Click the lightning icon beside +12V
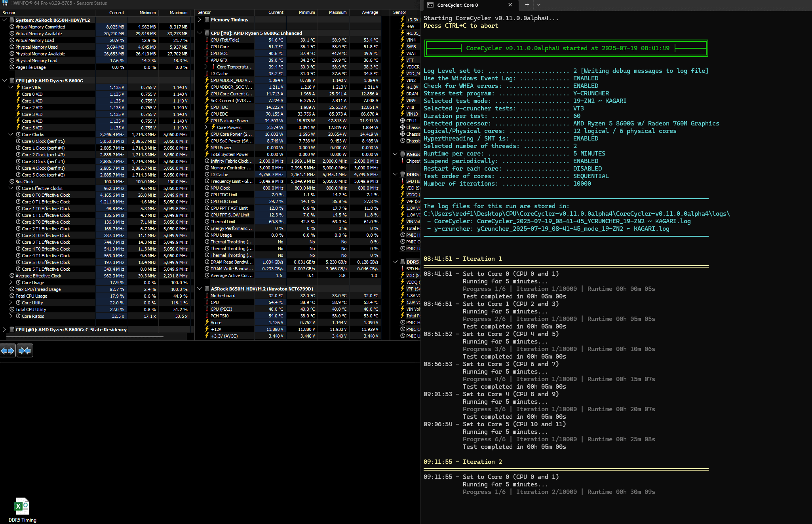The height and width of the screenshot is (524, 812). click(207, 329)
